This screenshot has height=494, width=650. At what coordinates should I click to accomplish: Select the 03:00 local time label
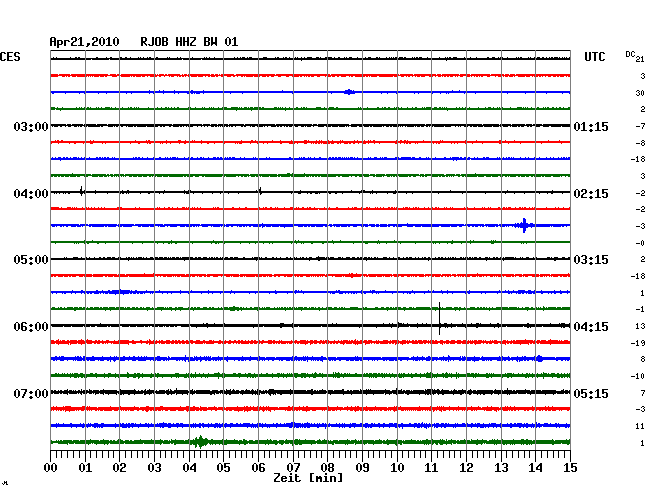(x=31, y=126)
